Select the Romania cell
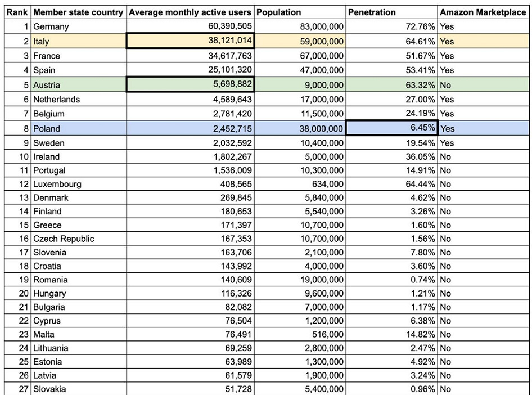Image resolution: width=532 pixels, height=395 pixels. point(79,279)
